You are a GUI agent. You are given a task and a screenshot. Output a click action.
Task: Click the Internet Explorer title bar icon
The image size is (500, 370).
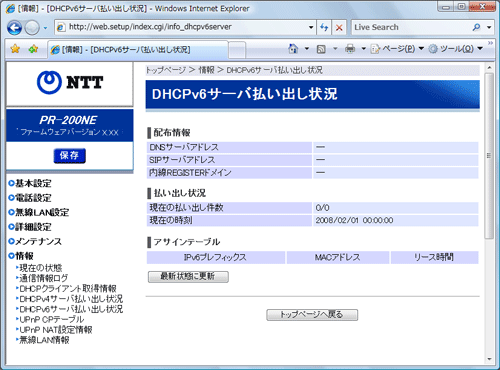point(10,9)
